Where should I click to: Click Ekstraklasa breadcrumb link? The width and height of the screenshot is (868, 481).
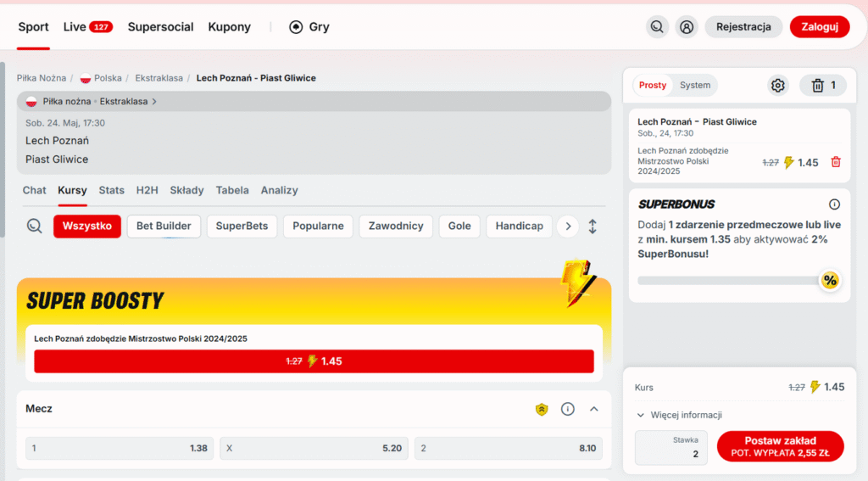click(x=159, y=78)
